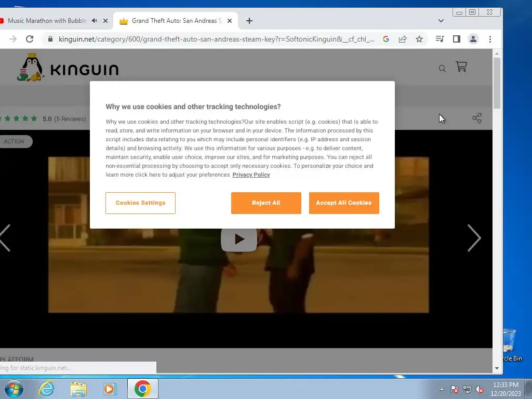Click the Action Center flag icon
This screenshot has height=399, width=532.
pyautogui.click(x=455, y=389)
